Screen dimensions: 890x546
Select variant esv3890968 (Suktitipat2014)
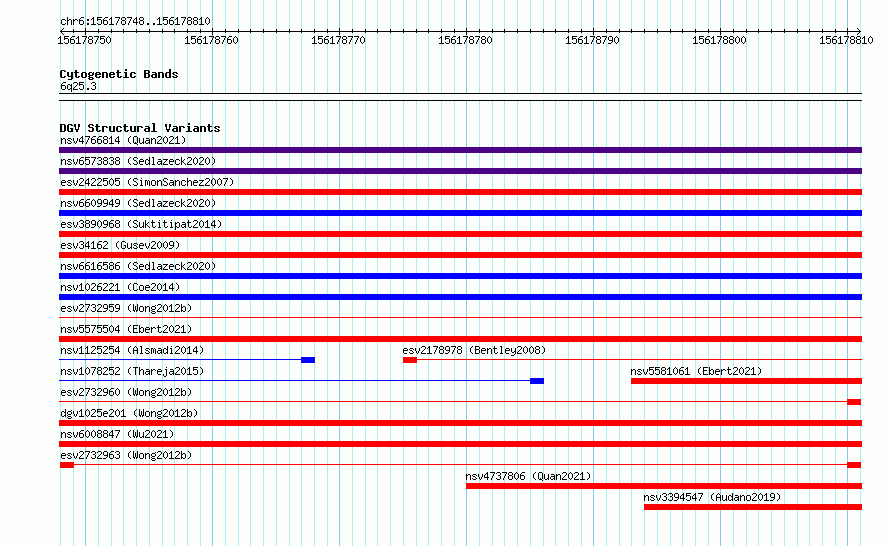tap(141, 224)
